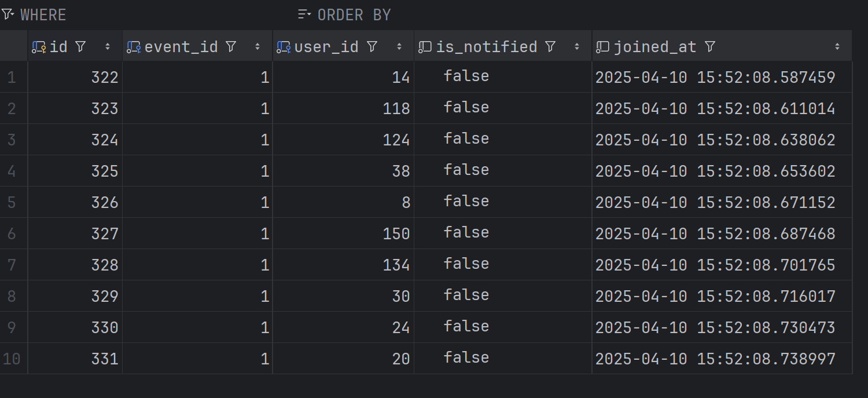Open the filter funnel on is_notified column
This screenshot has width=868, height=398.
[550, 47]
